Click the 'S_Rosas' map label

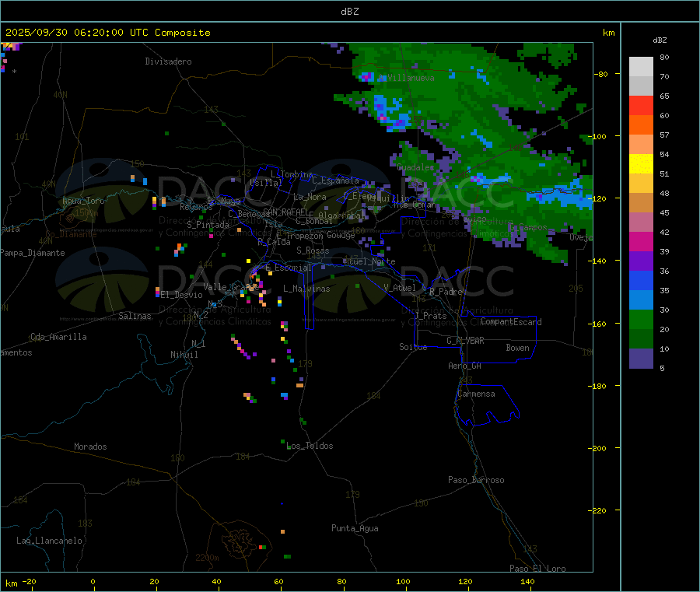tap(313, 251)
